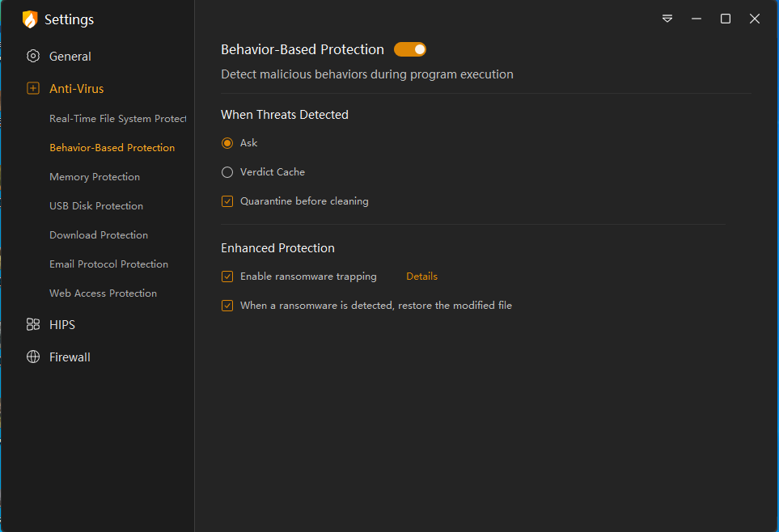Collapse the Anti-Virus section icon
779x532 pixels.
click(x=33, y=89)
